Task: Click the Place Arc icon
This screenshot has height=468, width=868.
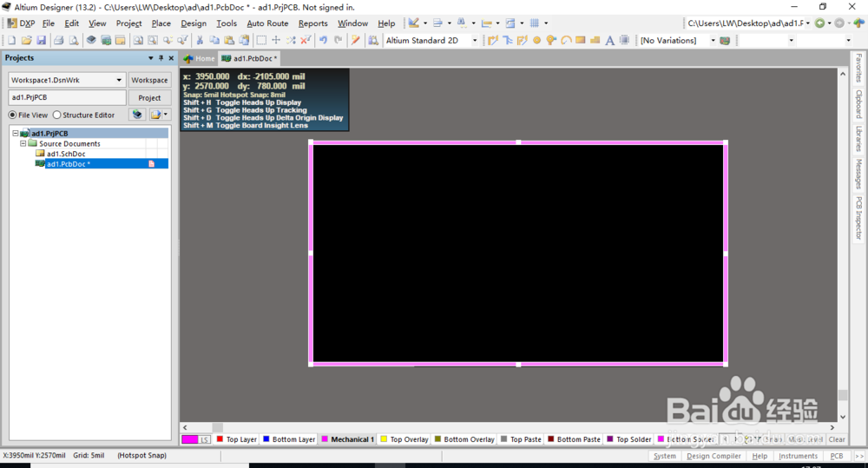Action: (566, 41)
